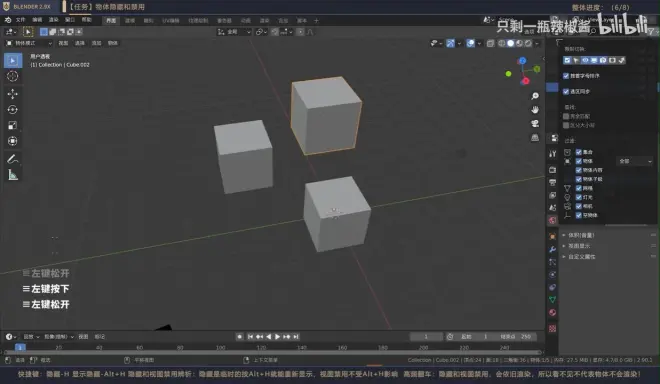The width and height of the screenshot is (660, 384).
Task: Toggle viewport overlays button
Action: coord(471,43)
